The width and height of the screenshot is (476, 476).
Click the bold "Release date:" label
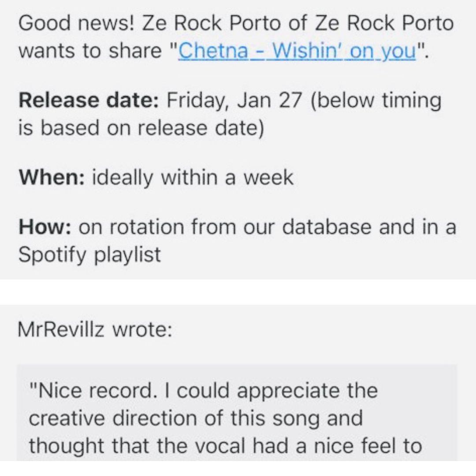(88, 100)
